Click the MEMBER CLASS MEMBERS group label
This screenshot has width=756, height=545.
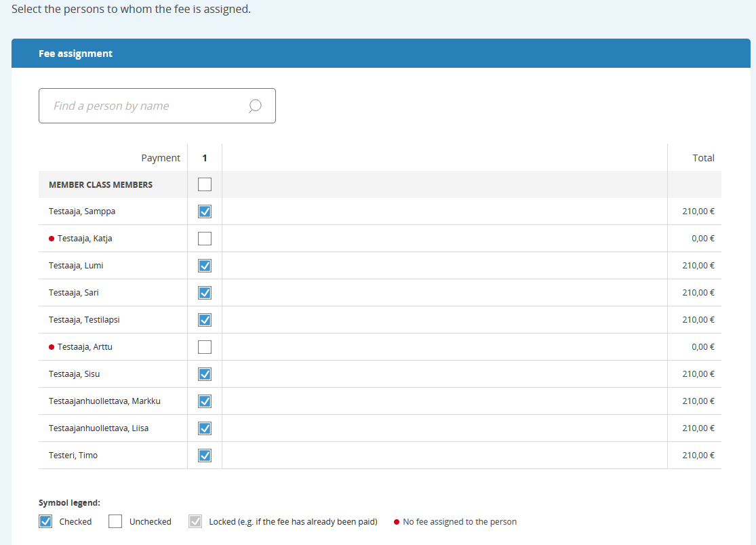[100, 184]
